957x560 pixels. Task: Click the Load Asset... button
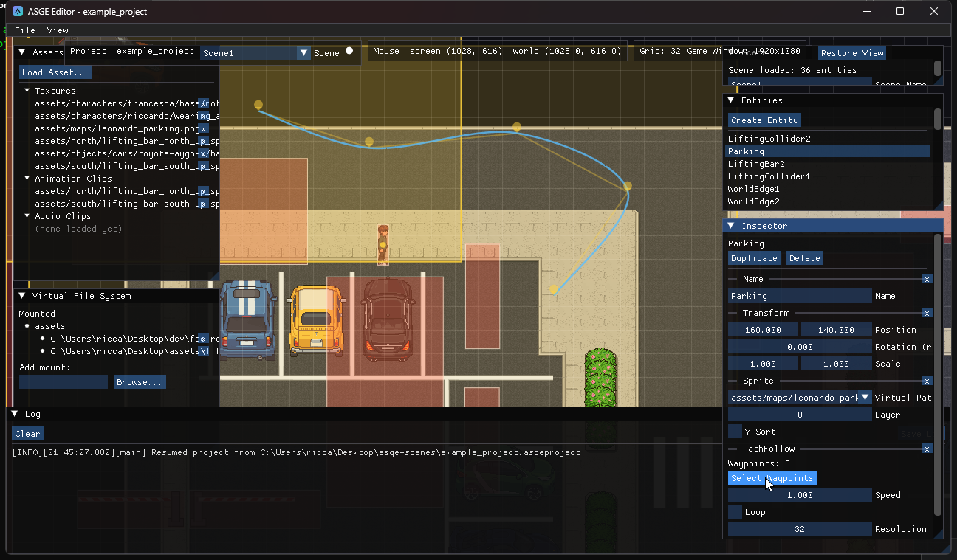pos(56,72)
